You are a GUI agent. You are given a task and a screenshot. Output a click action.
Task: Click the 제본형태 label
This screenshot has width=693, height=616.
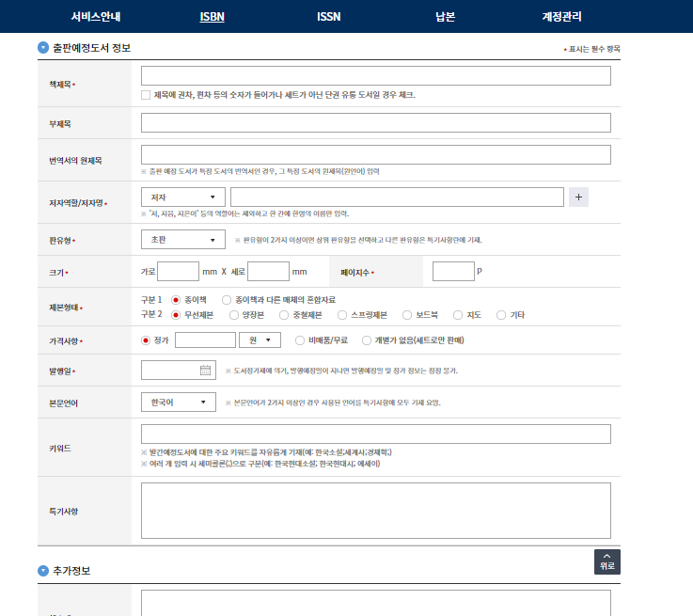(64, 308)
